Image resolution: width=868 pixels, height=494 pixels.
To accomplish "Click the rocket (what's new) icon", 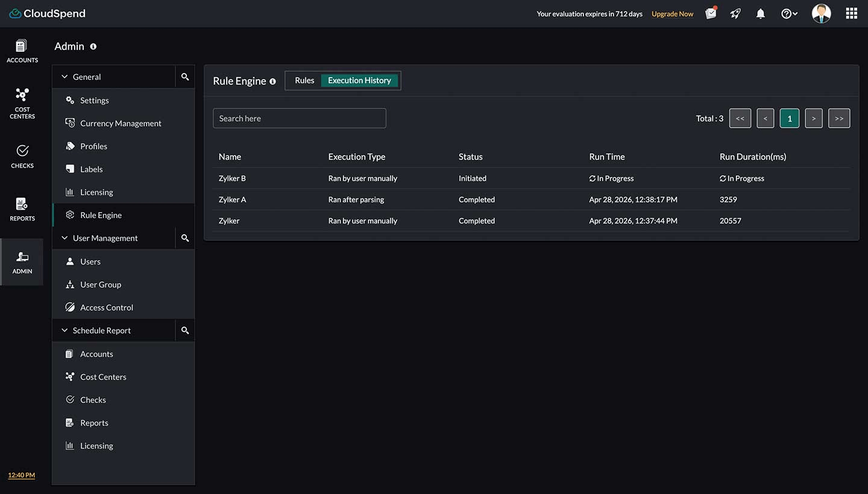I will click(735, 13).
